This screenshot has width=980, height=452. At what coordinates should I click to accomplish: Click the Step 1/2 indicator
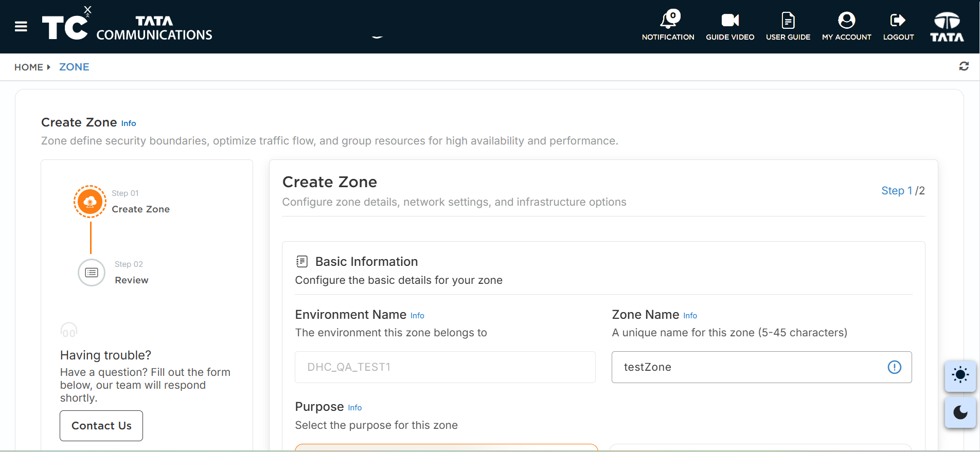point(903,191)
